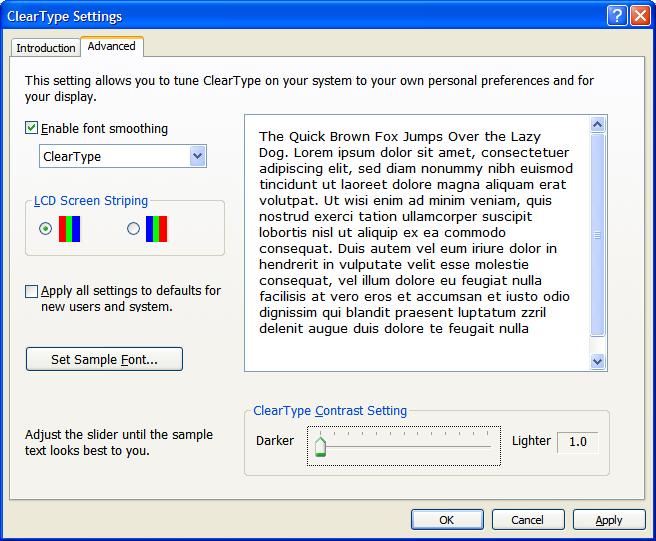This screenshot has width=656, height=541.
Task: Click the Help question mark title bar button
Action: 617,16
